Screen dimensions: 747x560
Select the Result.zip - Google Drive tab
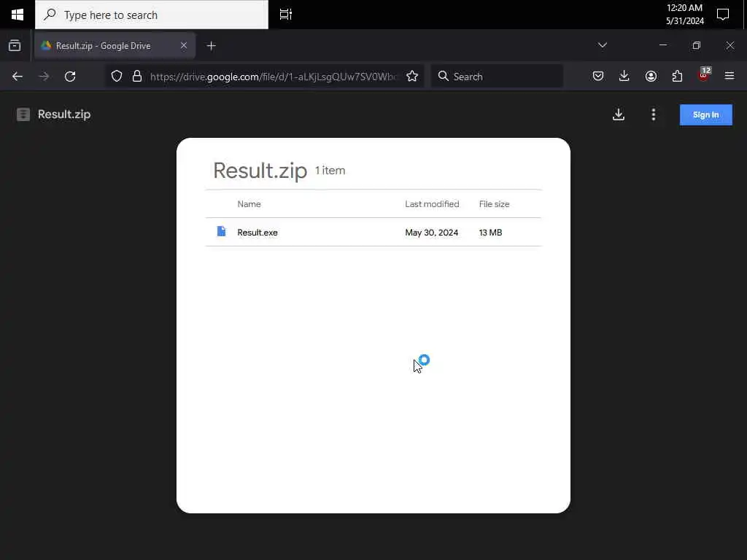click(x=115, y=46)
